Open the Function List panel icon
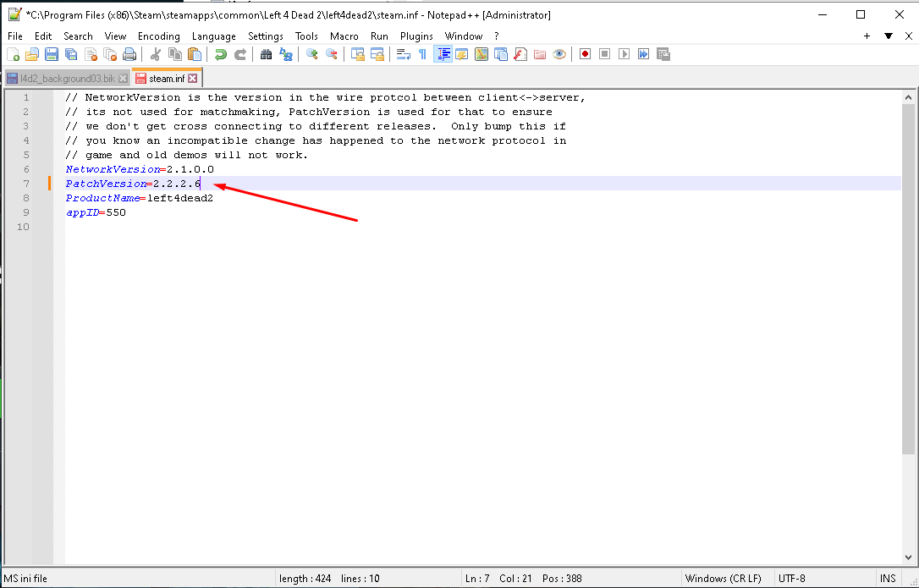 pos(520,54)
